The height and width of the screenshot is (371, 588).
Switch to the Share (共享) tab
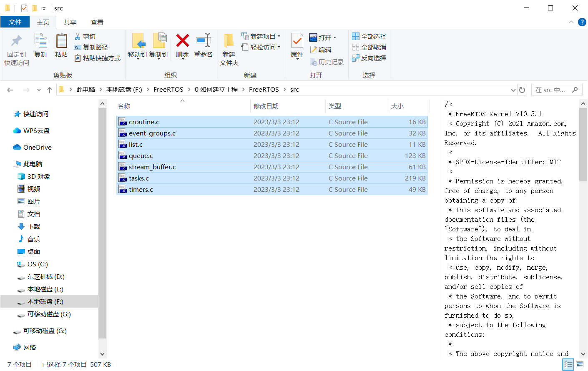(70, 23)
